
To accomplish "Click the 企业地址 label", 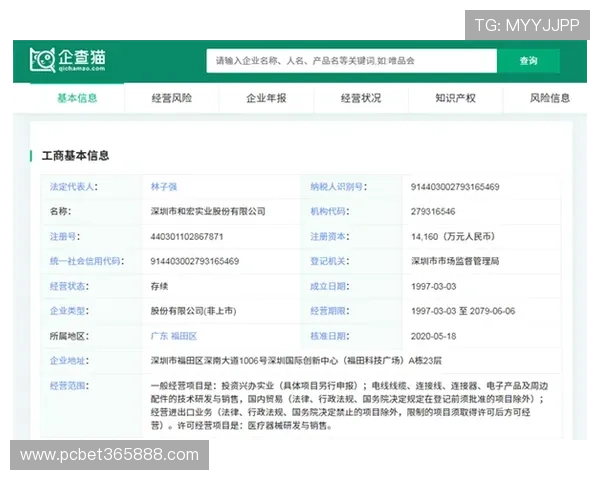I will 69,361.
